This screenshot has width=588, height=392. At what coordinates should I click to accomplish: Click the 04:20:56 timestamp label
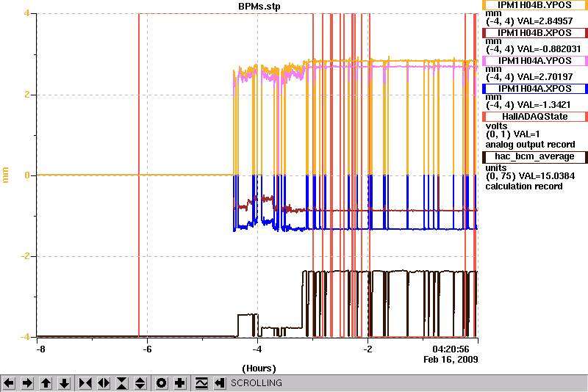point(451,349)
